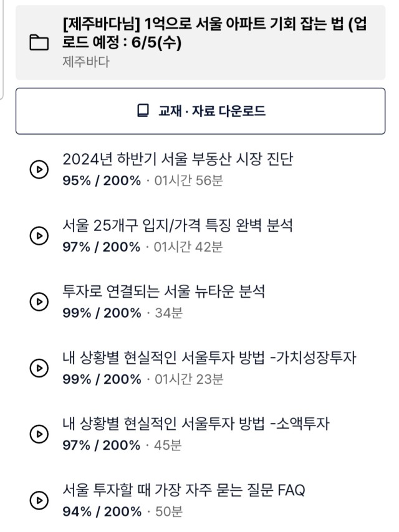Click the 01시간 23분 duration label
399x532 pixels.
(189, 379)
